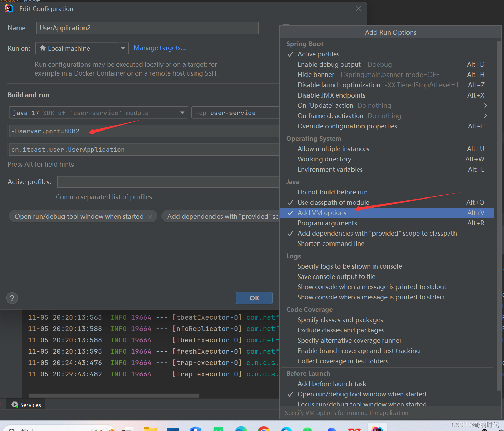Screen dimensions: 504x431
Task: Click the Add Run Options vertical scrollbar
Action: [x=499, y=215]
